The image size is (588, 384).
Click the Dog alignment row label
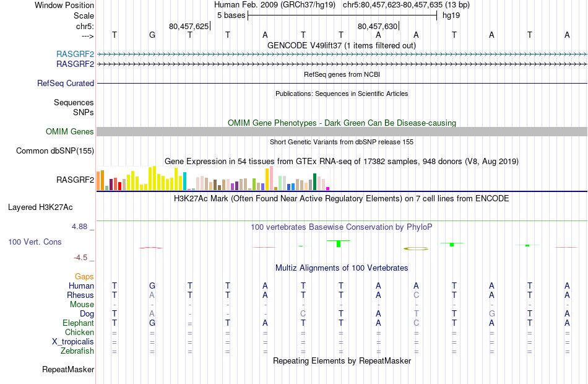(87, 313)
